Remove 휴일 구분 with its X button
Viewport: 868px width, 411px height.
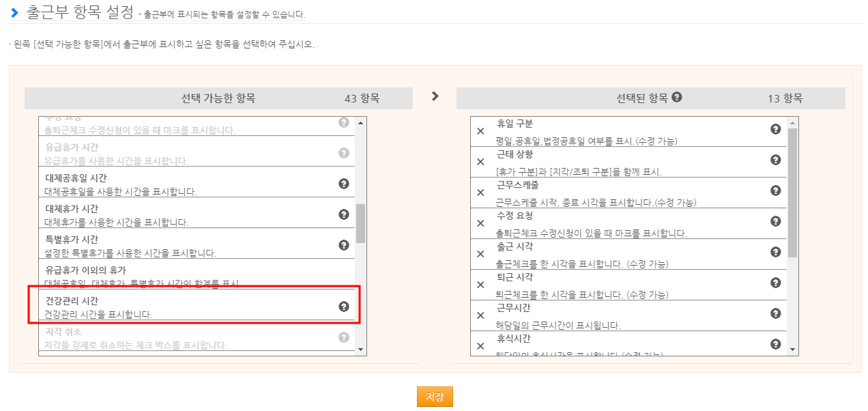tap(480, 131)
